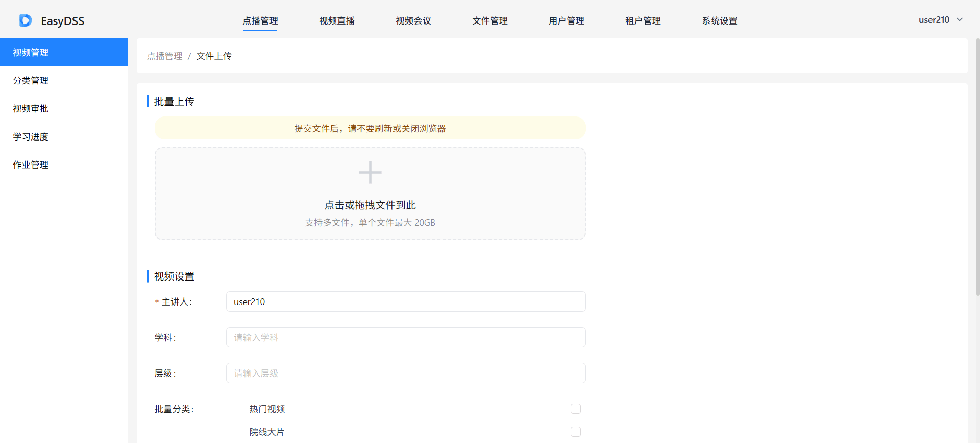Open 分类管理 in the sidebar
The image size is (980, 444).
(x=64, y=80)
